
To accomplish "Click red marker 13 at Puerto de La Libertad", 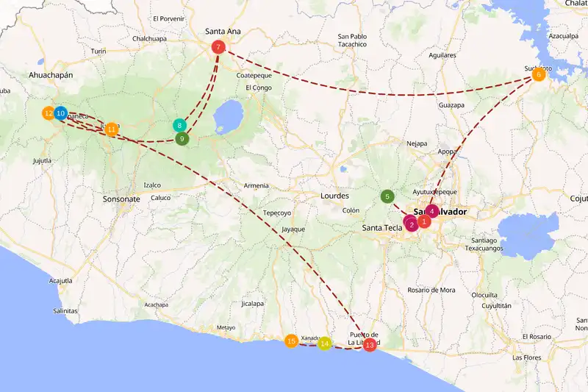I will point(370,345).
